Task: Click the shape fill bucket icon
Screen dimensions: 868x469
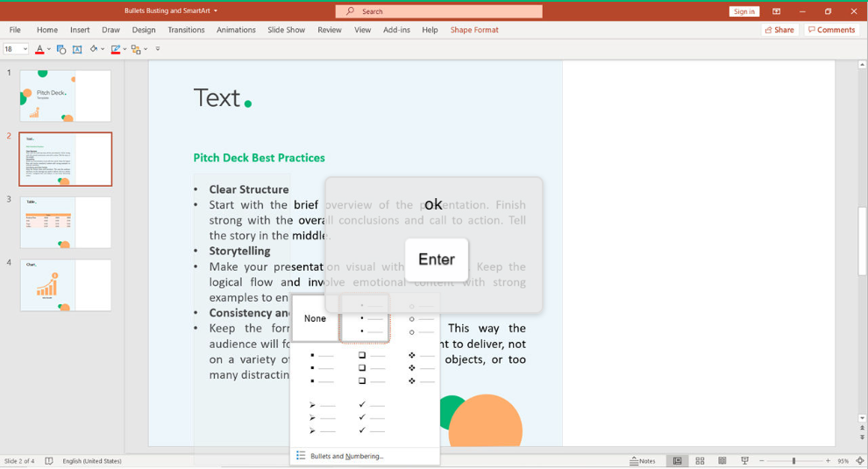Action: (x=94, y=49)
